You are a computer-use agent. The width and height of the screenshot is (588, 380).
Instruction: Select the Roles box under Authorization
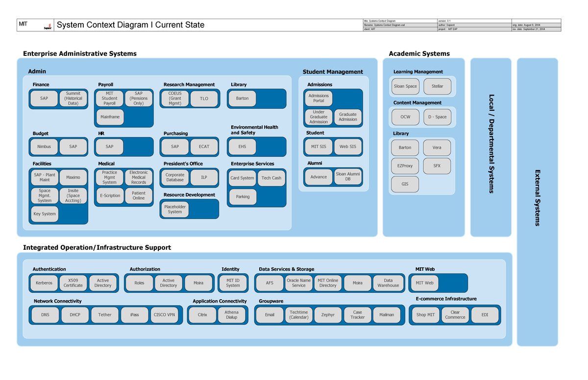tap(140, 283)
